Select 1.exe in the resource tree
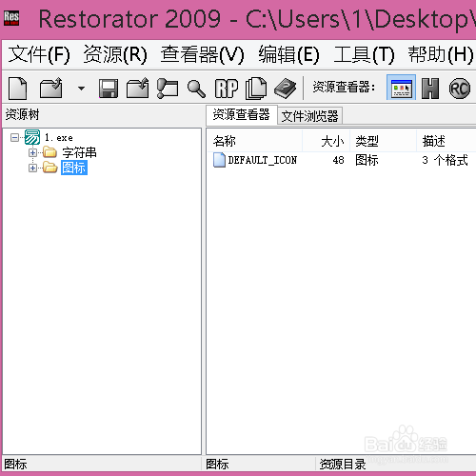 [x=59, y=138]
